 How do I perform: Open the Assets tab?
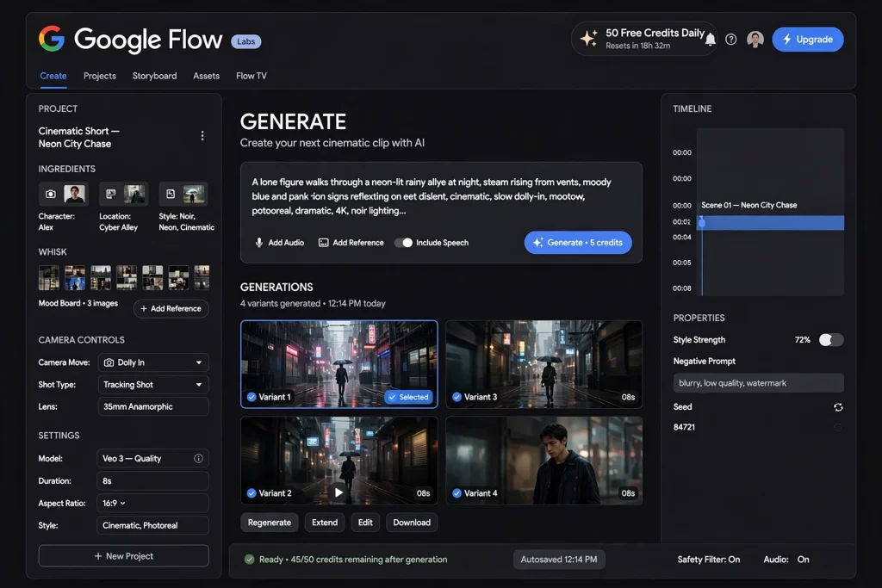click(207, 76)
